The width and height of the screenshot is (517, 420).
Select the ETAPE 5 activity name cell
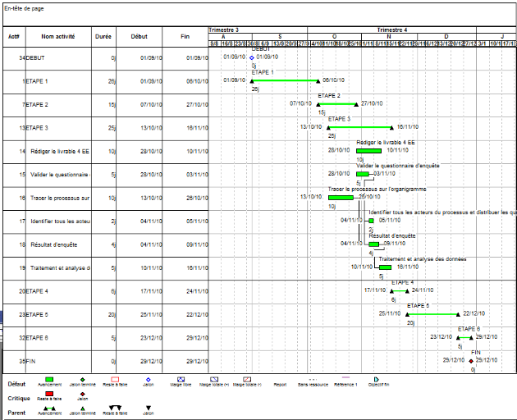(x=58, y=315)
